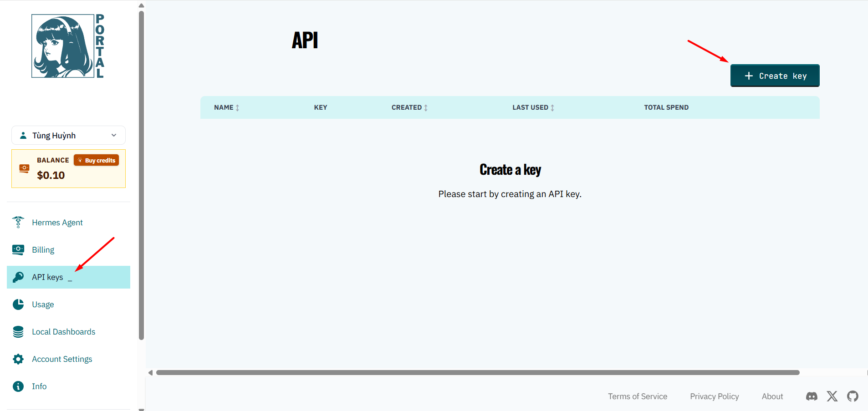868x411 pixels.
Task: Click the Portal anime girl logo
Action: coord(68,46)
